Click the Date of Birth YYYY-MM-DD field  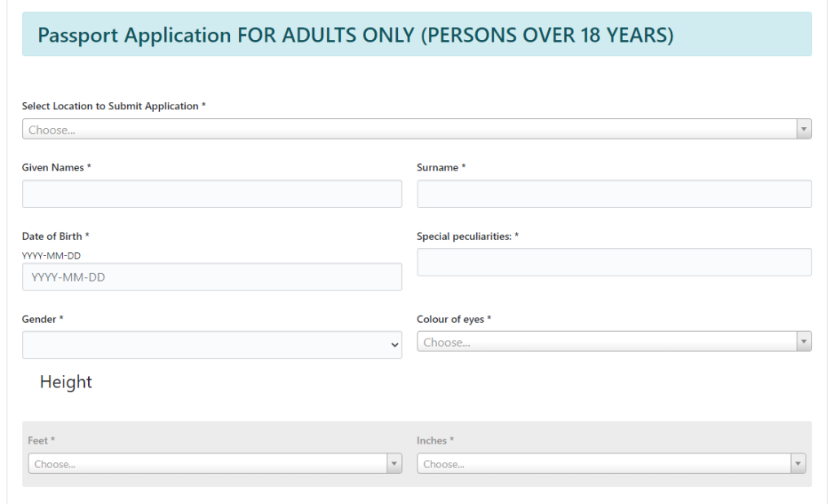211,276
